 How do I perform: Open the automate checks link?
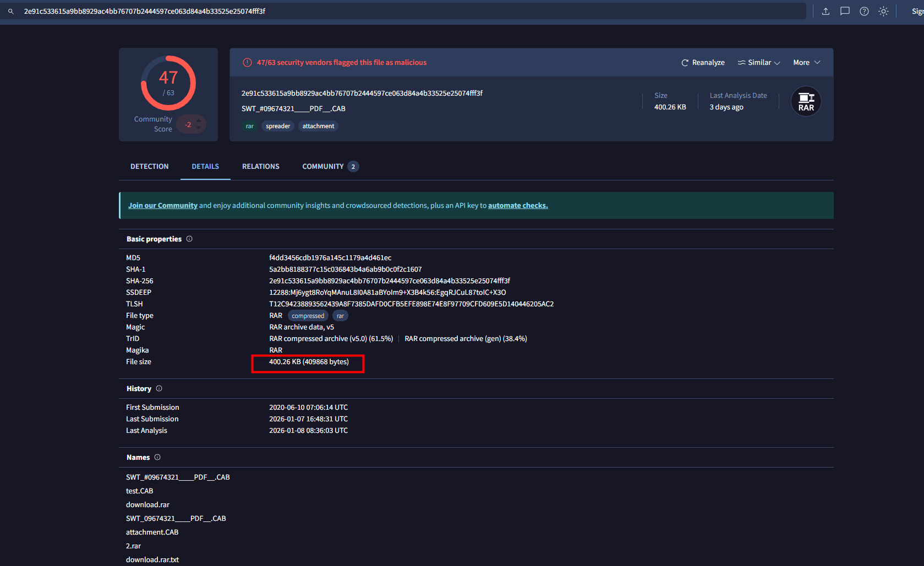click(x=517, y=206)
